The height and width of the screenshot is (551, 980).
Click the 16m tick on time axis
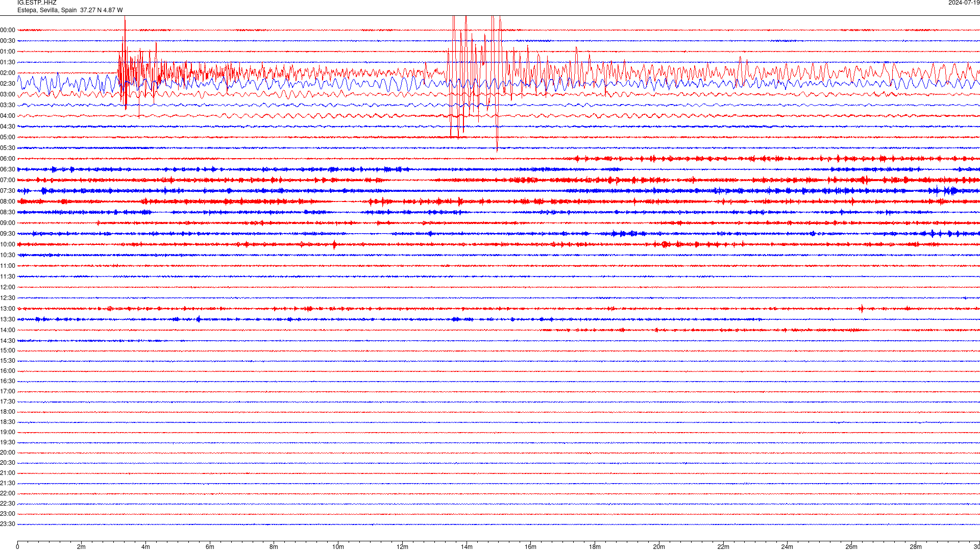530,547
